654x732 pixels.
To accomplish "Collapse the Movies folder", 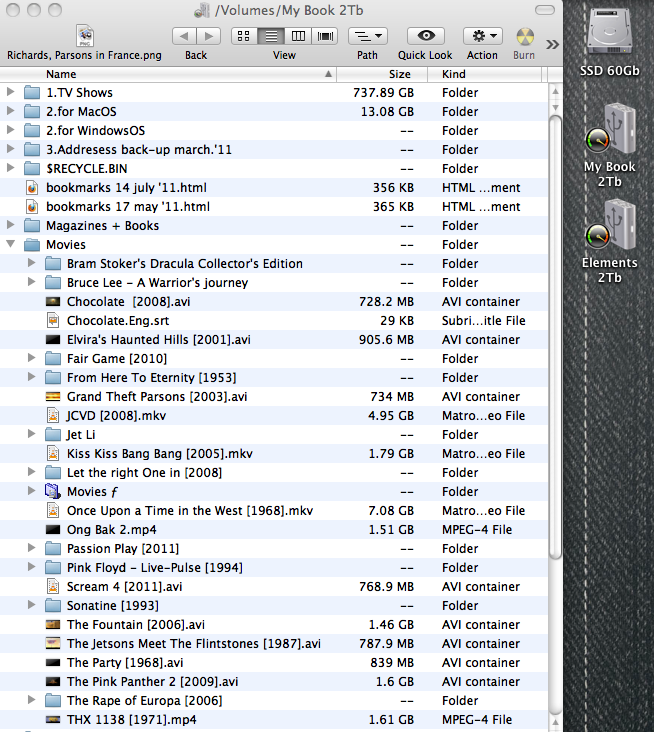I will pos(10,244).
